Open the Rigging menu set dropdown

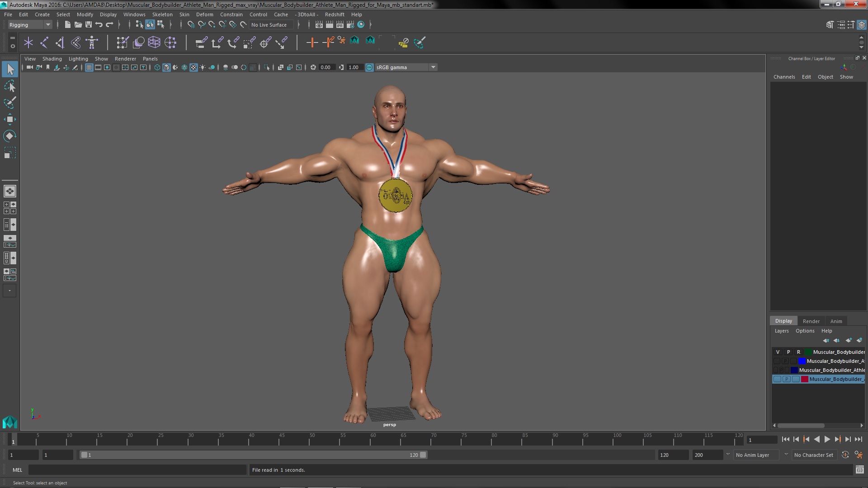[x=30, y=25]
